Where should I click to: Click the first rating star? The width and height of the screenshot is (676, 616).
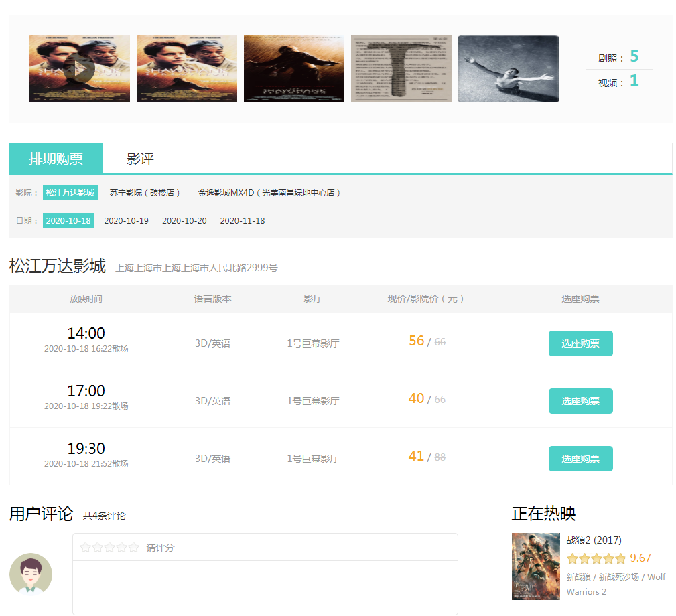coord(85,548)
